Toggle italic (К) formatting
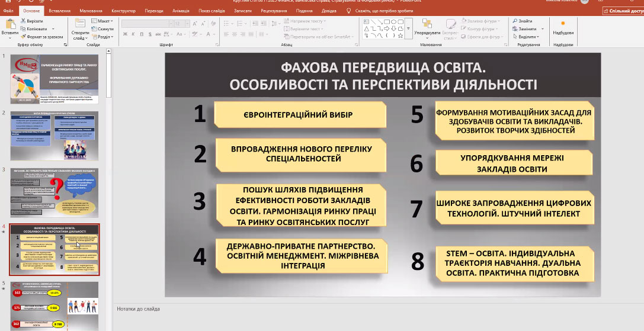 [134, 34]
